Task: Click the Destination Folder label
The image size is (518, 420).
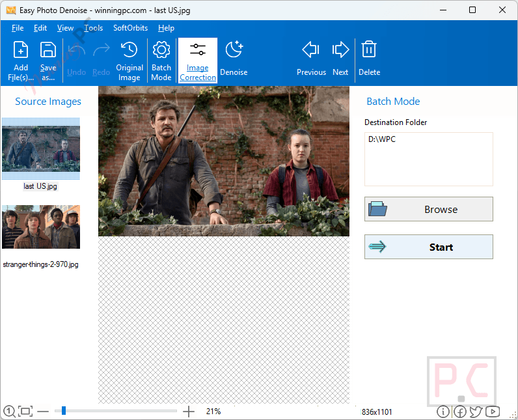Action: pos(396,122)
